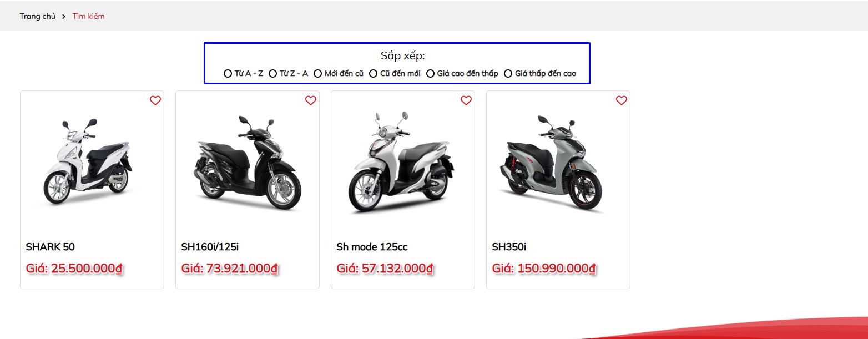The width and height of the screenshot is (868, 339).
Task: Favorite the SHARK 50 with heart icon
Action: coord(155,100)
